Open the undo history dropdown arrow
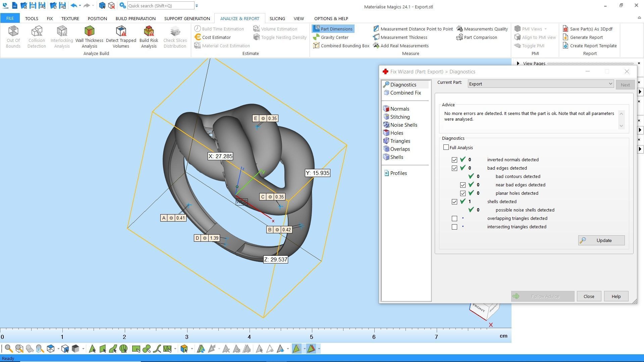Screen dimensions: 644x362 pyautogui.click(x=80, y=6)
